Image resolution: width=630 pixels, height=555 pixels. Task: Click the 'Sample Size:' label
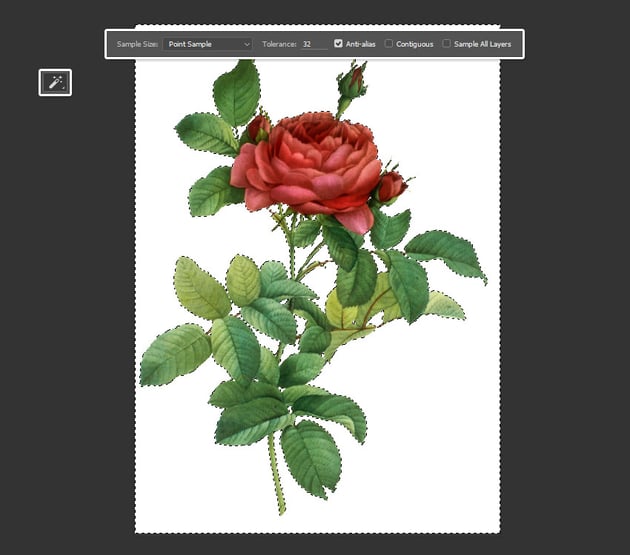tap(137, 44)
